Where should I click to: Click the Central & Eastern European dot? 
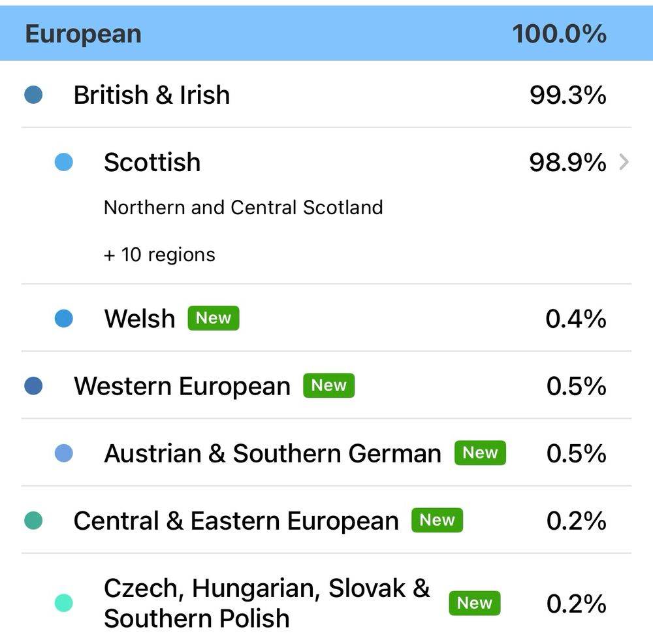(33, 521)
